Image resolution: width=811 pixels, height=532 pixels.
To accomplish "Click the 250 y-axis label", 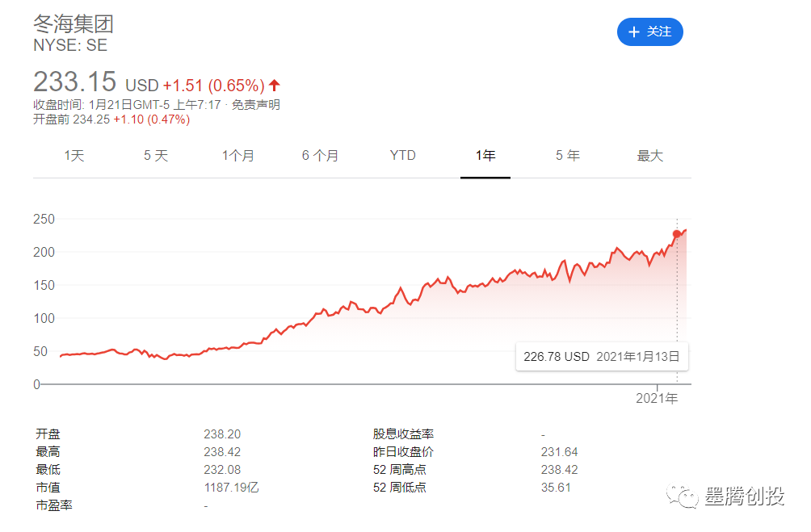I will [x=44, y=220].
